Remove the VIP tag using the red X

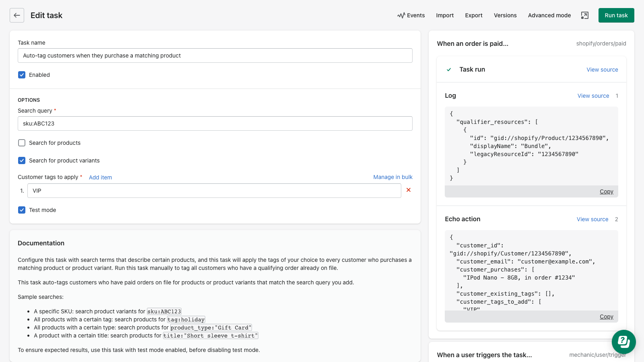408,190
